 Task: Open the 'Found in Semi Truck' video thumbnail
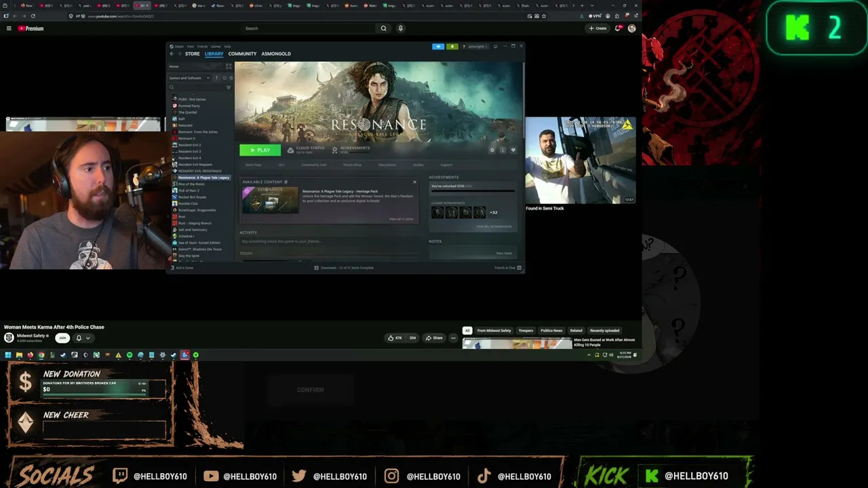click(580, 161)
